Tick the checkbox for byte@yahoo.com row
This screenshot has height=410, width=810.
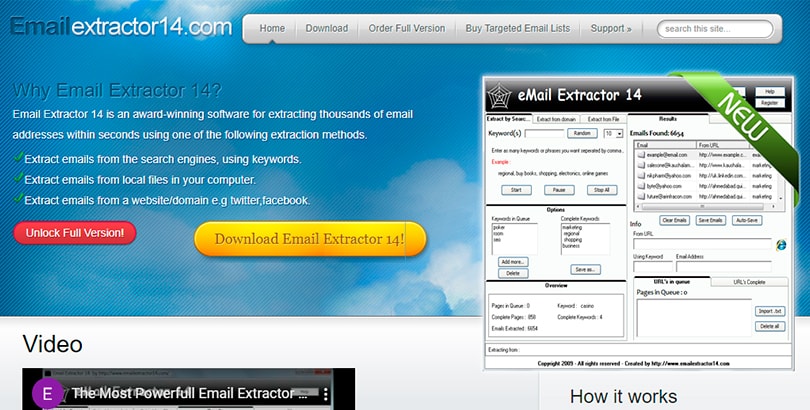[641, 186]
